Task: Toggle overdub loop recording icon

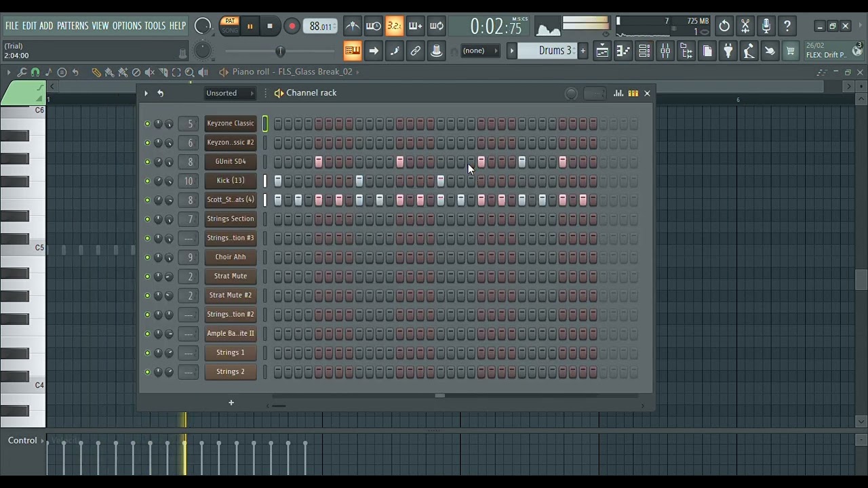Action: point(415,26)
